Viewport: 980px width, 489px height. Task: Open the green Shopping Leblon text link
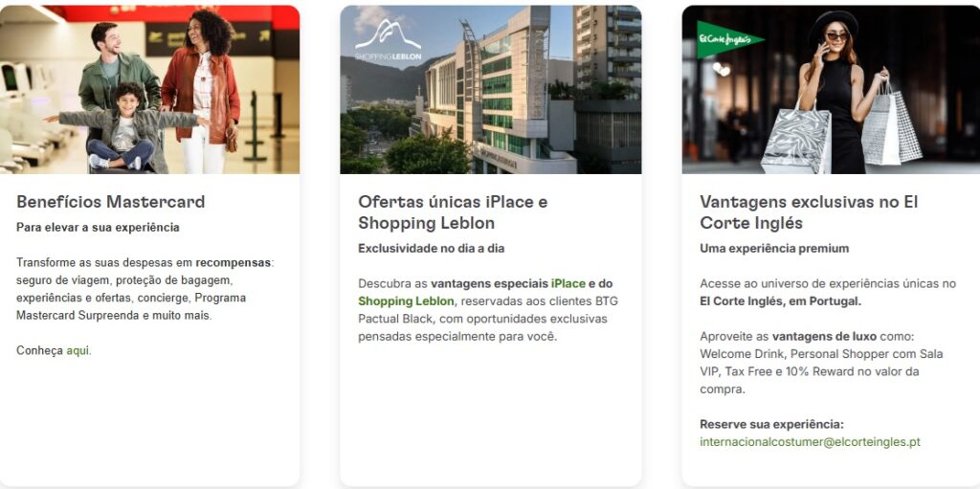406,301
